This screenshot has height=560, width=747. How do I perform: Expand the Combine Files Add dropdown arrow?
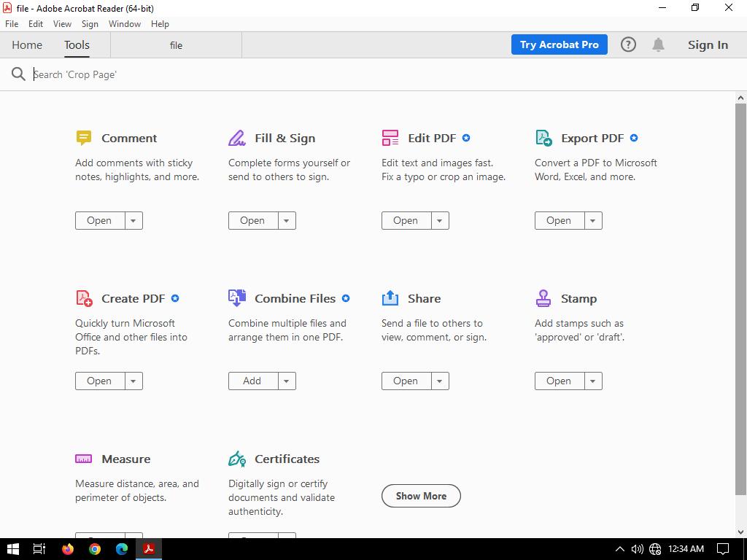pyautogui.click(x=287, y=381)
